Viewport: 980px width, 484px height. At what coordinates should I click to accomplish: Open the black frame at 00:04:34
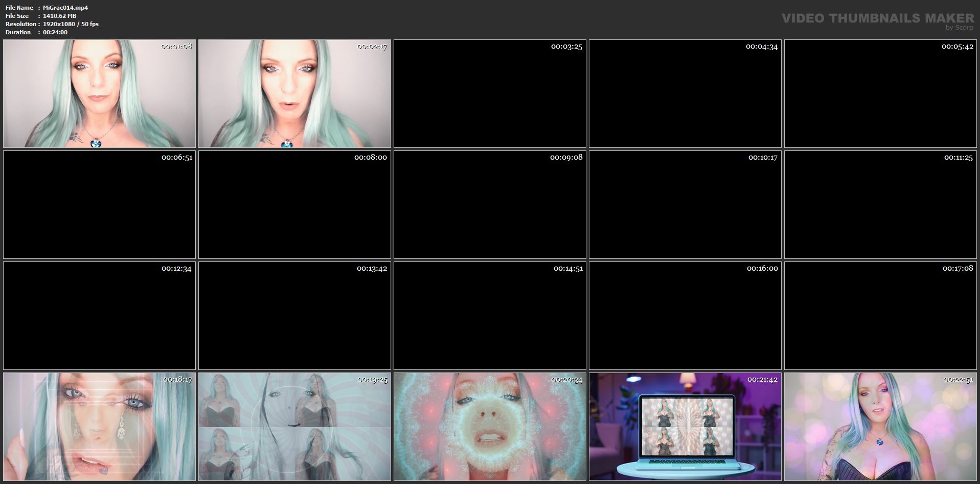pyautogui.click(x=685, y=94)
